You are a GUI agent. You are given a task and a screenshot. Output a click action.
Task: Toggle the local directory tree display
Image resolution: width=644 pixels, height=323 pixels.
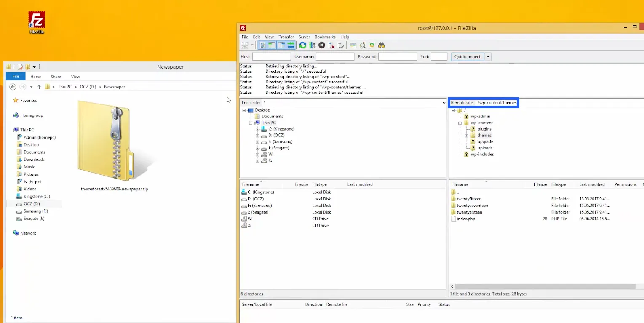[x=272, y=45]
